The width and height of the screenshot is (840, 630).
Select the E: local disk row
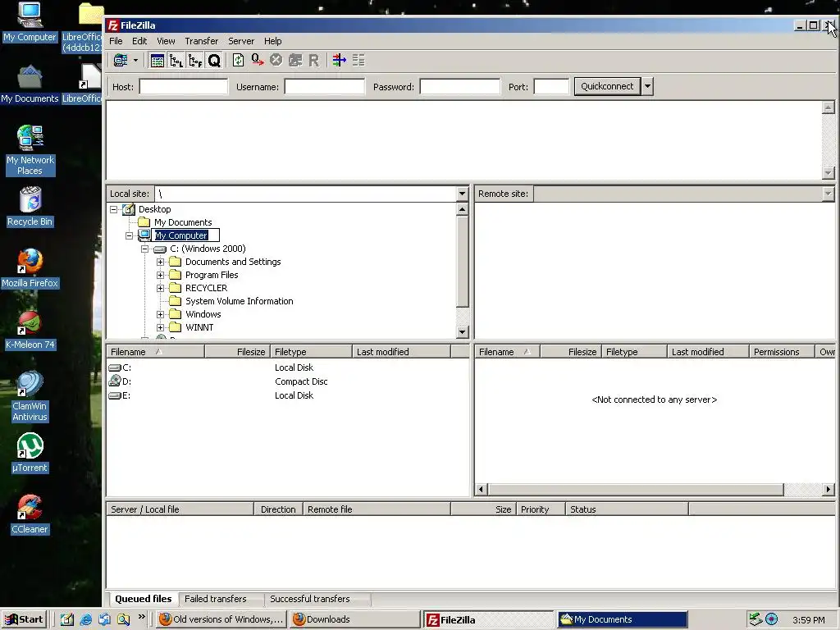tap(288, 395)
